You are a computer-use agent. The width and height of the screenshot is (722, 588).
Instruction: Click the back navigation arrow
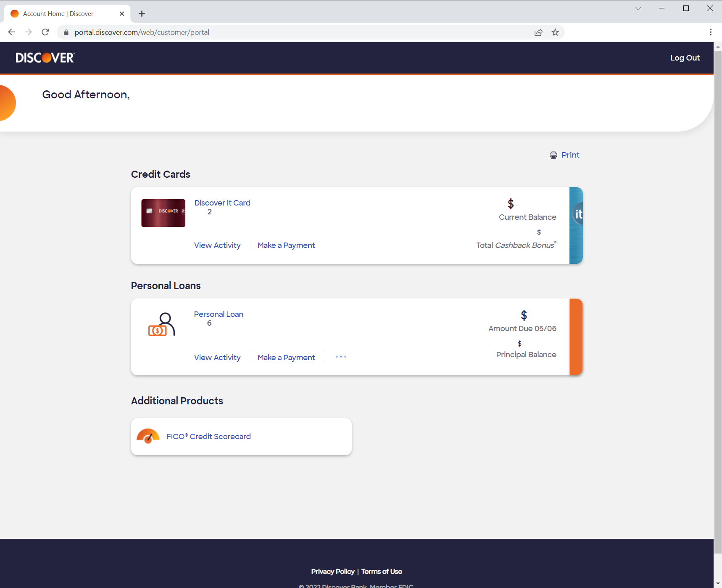pyautogui.click(x=11, y=32)
